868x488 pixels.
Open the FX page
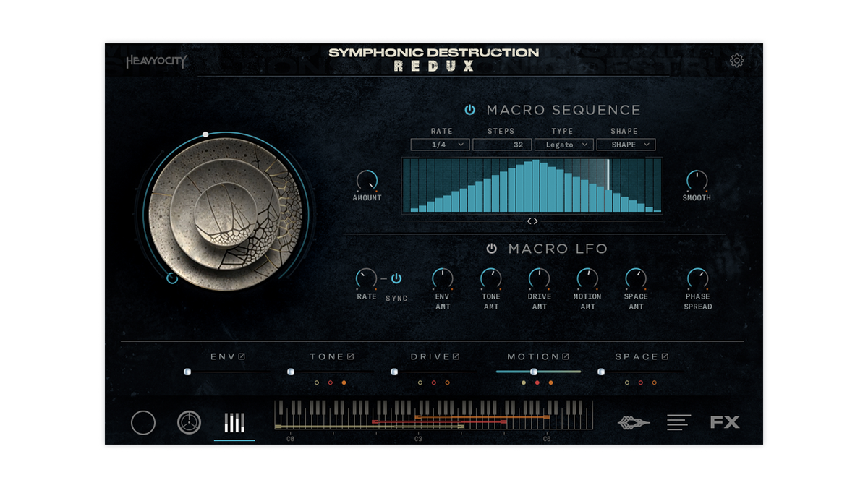[x=725, y=422]
